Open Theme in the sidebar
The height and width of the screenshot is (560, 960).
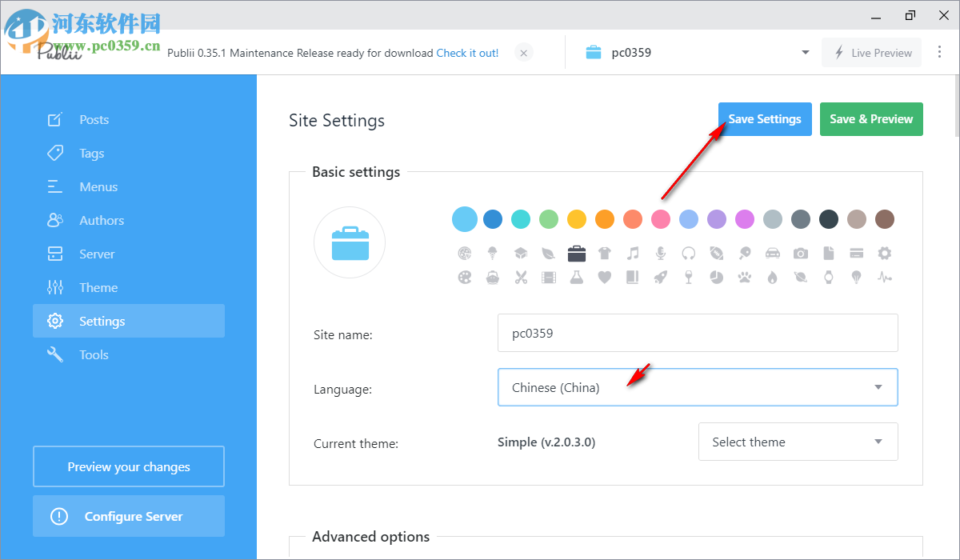pos(129,287)
